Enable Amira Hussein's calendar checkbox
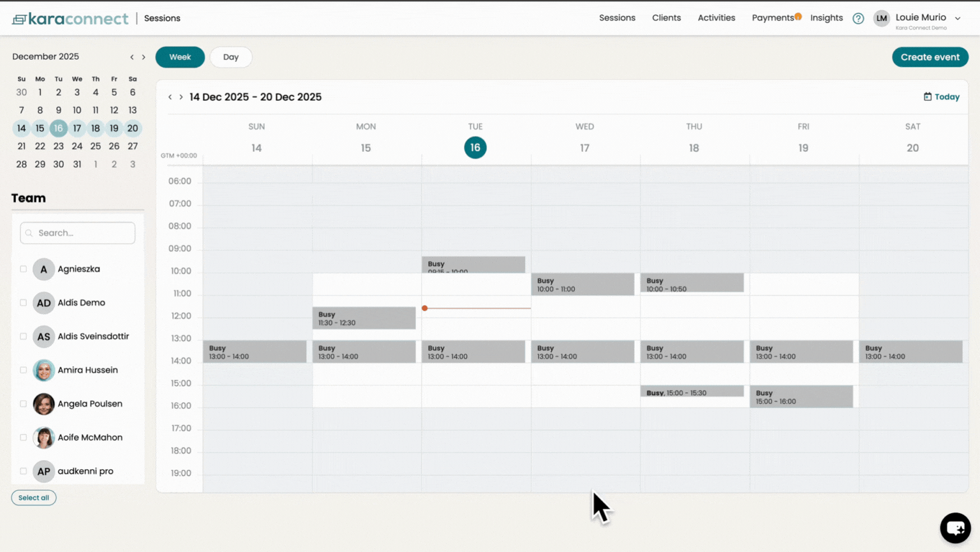Screen dimensions: 980x552 24,370
